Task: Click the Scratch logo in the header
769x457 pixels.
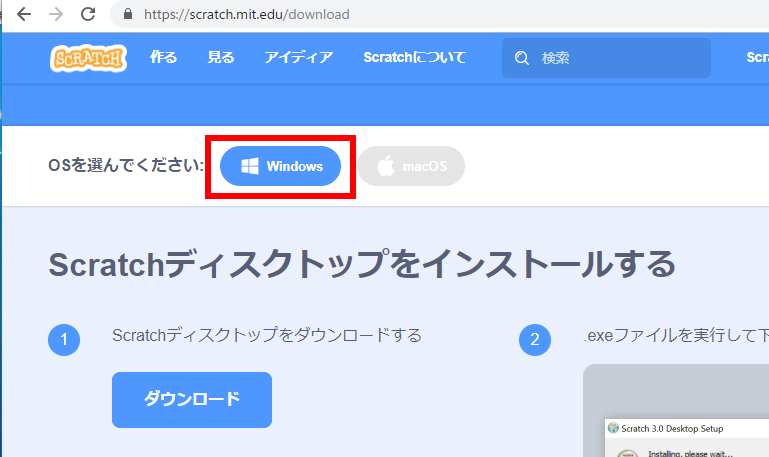Action: point(88,58)
